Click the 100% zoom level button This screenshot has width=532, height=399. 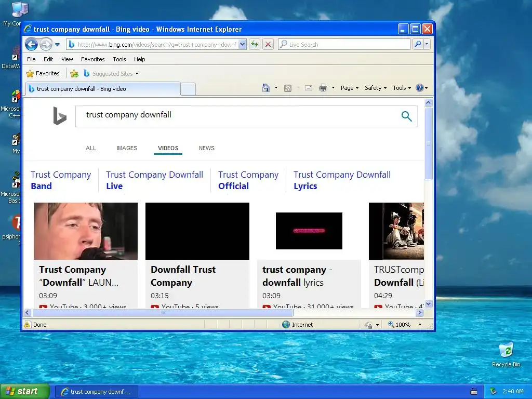coord(400,325)
